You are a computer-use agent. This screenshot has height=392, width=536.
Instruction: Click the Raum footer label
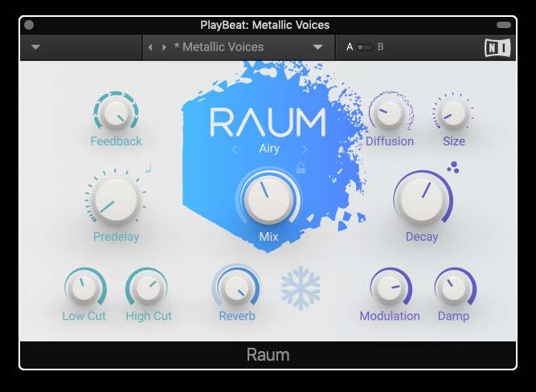click(x=268, y=355)
